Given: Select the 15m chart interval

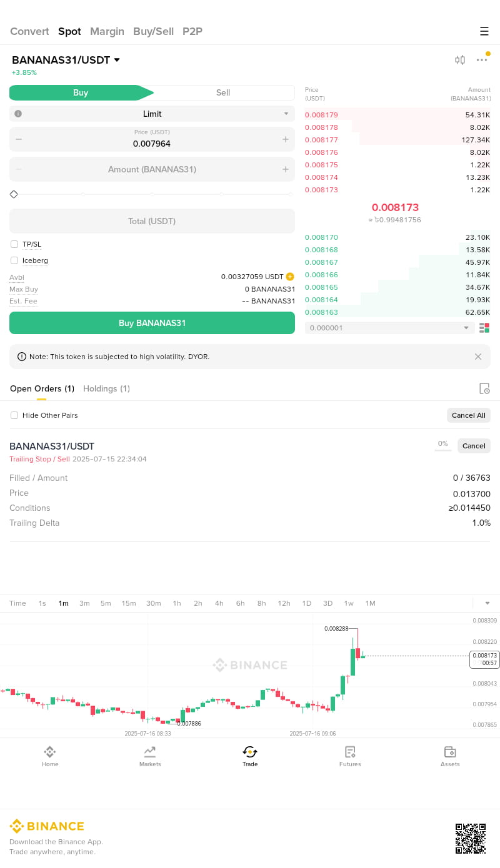Looking at the screenshot, I should click(x=129, y=603).
